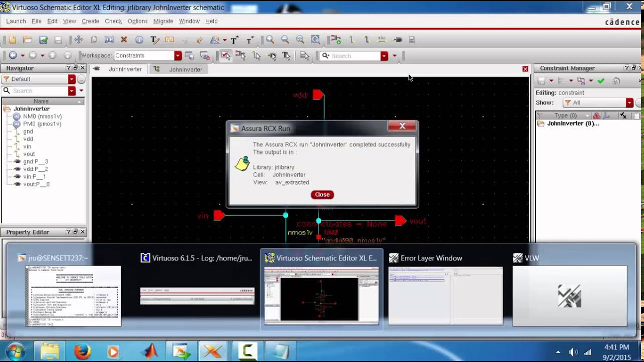Click the text edit (T with pencil) icon
Screen dimensions: 644x362
point(154,40)
